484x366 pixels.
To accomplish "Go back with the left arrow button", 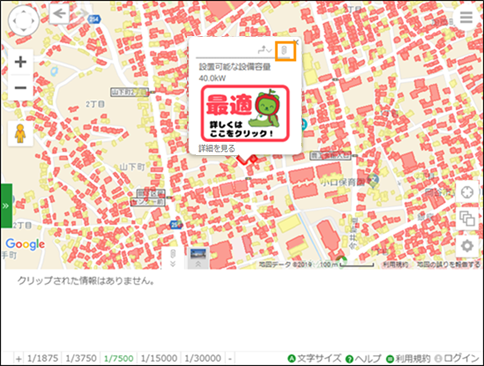I will [59, 14].
